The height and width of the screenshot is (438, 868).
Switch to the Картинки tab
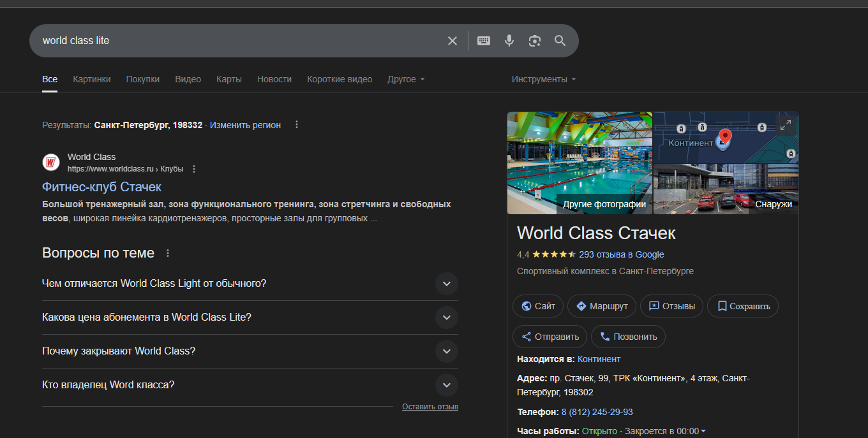pyautogui.click(x=92, y=79)
